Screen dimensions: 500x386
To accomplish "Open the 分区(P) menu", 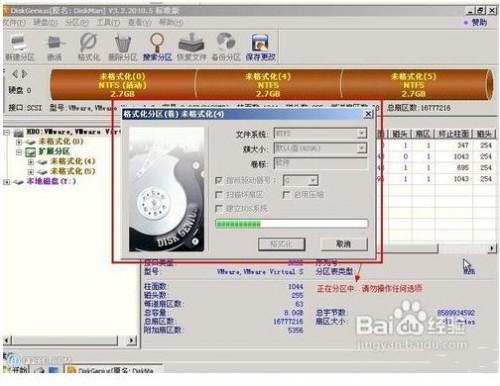I will 76,22.
